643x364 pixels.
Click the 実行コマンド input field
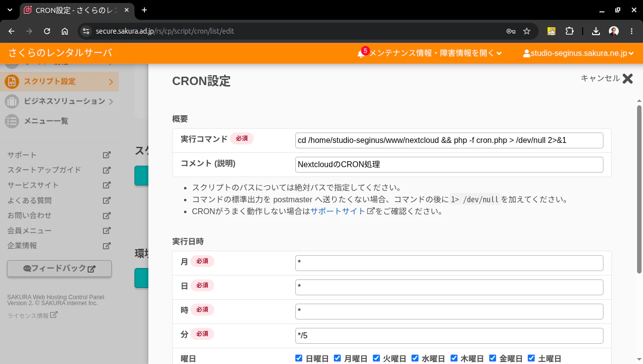click(449, 140)
